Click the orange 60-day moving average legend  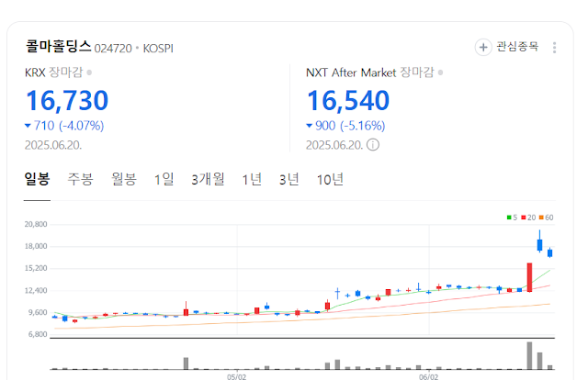pyautogui.click(x=546, y=218)
